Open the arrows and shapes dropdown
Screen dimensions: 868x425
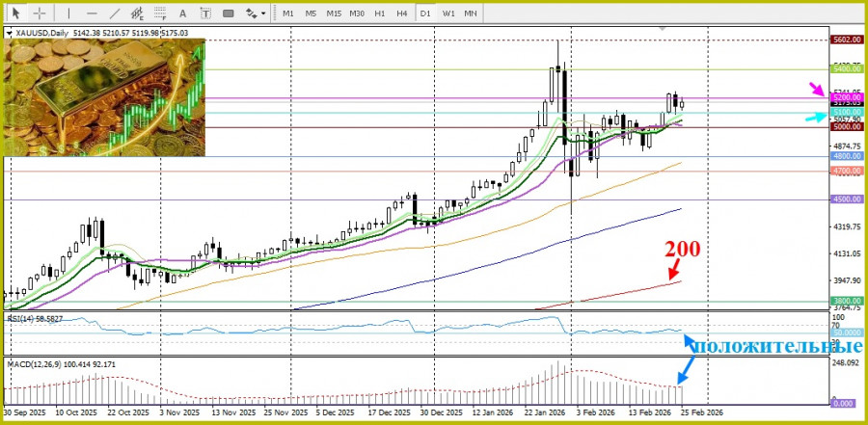255,13
